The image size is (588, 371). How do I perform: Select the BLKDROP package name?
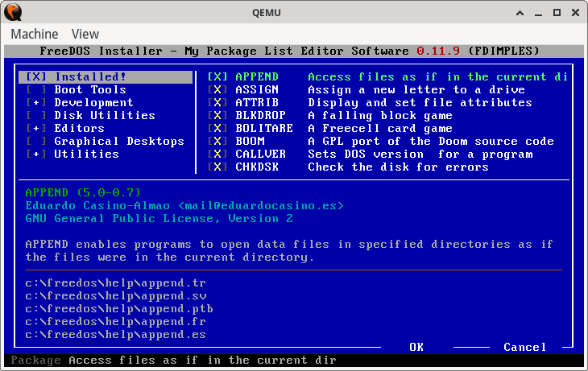[x=261, y=115]
